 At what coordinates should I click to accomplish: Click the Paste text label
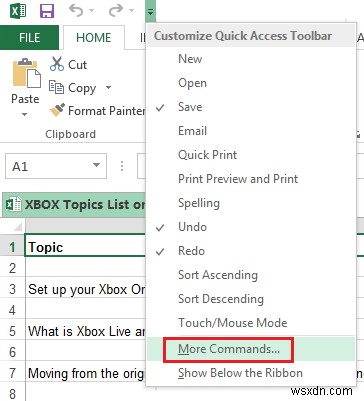click(x=25, y=99)
